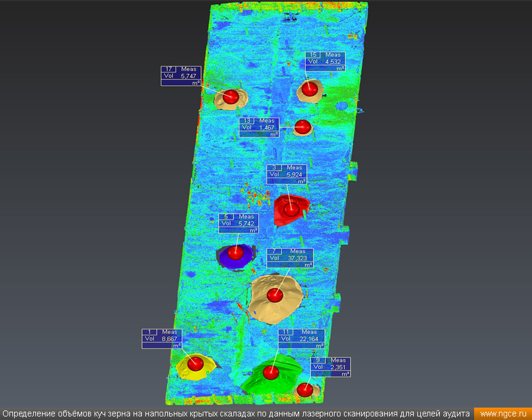Click the red sphere on the yellow heap
The height and width of the screenshot is (420, 532).
tap(196, 363)
